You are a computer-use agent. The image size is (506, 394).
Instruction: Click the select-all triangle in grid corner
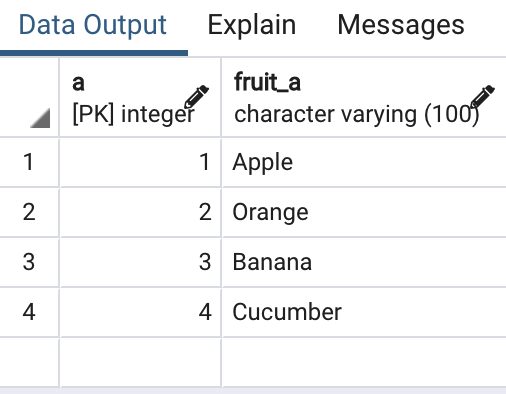(40, 118)
